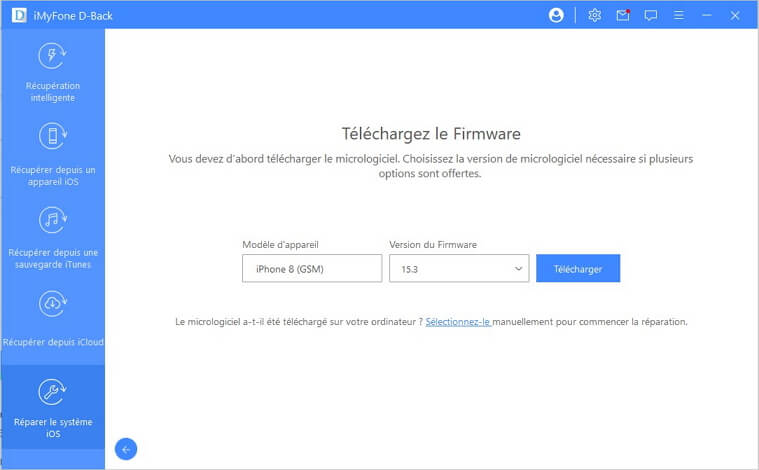This screenshot has height=470, width=759.
Task: Select Récupérer depuis un appareil iOS icon
Action: pos(52,136)
